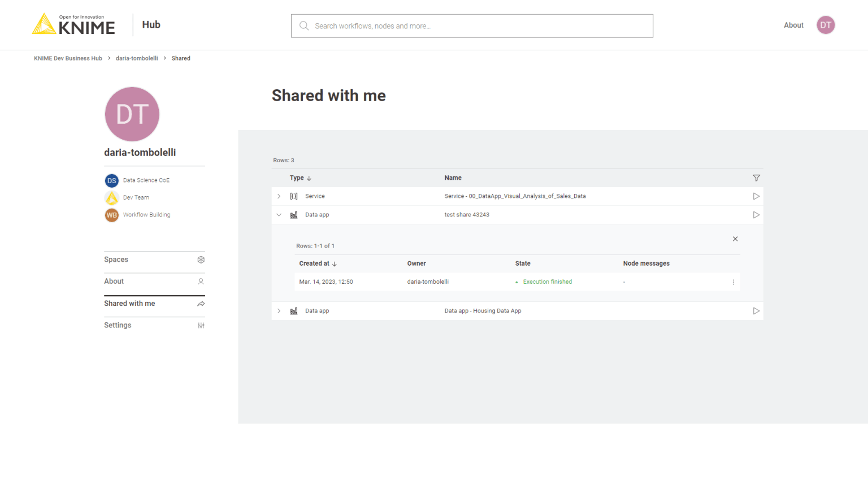868x489 pixels.
Task: Sort jobs by Created at column
Action: click(x=318, y=263)
